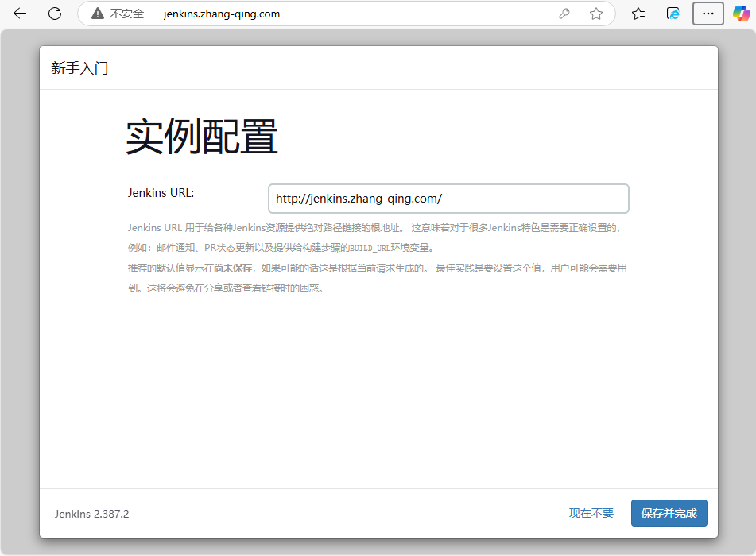Screen dimensions: 756x556
Task: Click the 实例配置 heading
Action: pyautogui.click(x=202, y=137)
